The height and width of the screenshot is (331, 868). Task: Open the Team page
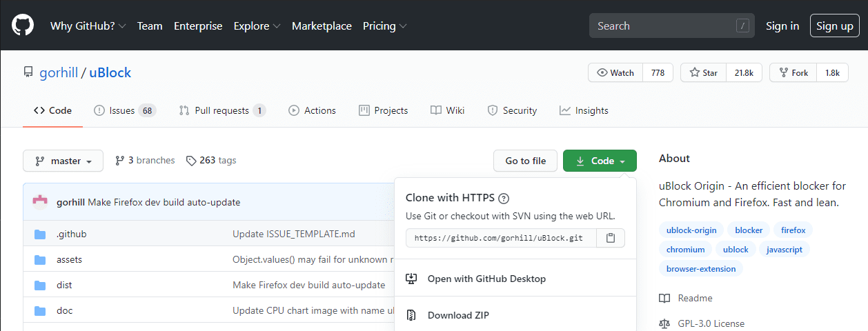[x=150, y=26]
